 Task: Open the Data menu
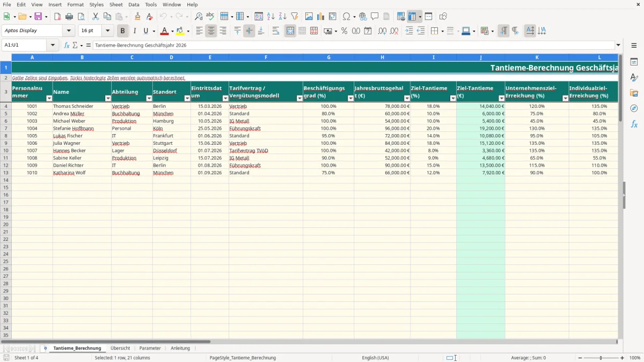coord(134,4)
